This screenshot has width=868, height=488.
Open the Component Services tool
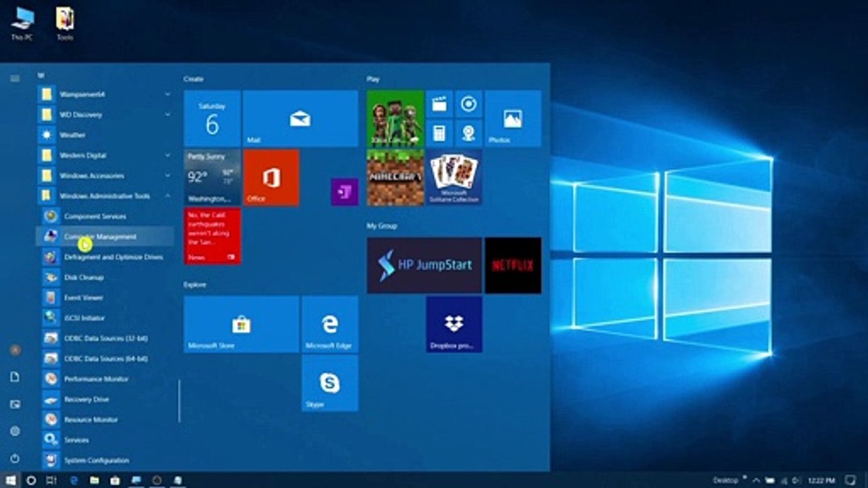[105, 216]
